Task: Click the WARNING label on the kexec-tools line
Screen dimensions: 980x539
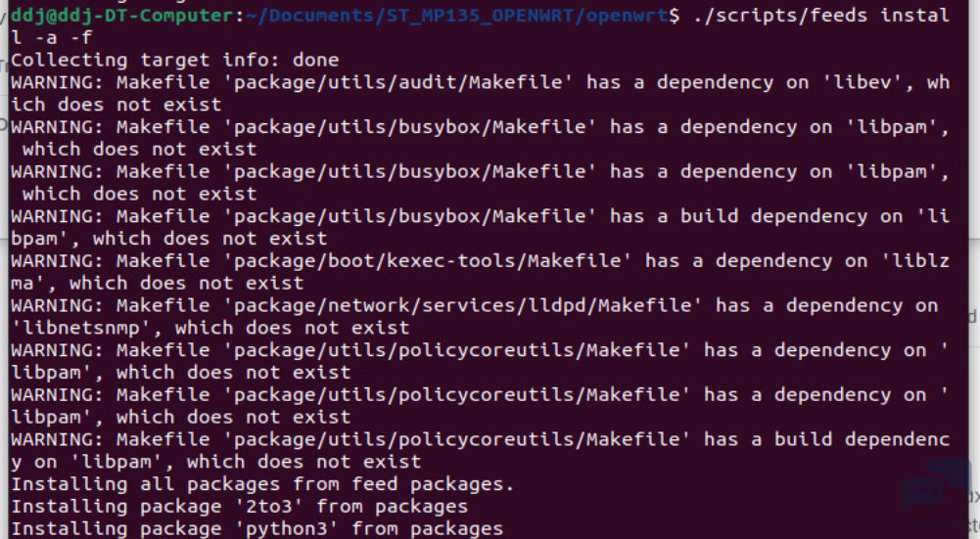Action: [x=57, y=260]
